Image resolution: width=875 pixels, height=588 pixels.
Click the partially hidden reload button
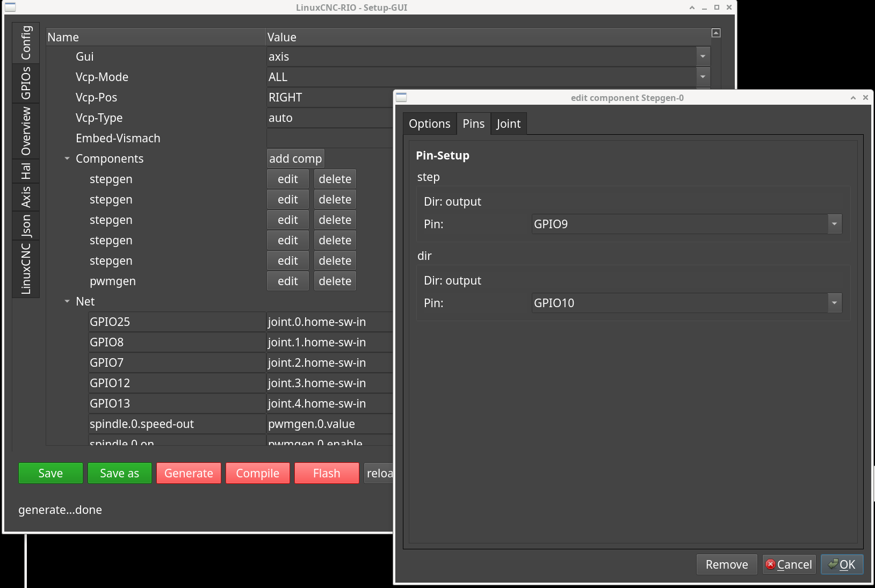tap(379, 473)
